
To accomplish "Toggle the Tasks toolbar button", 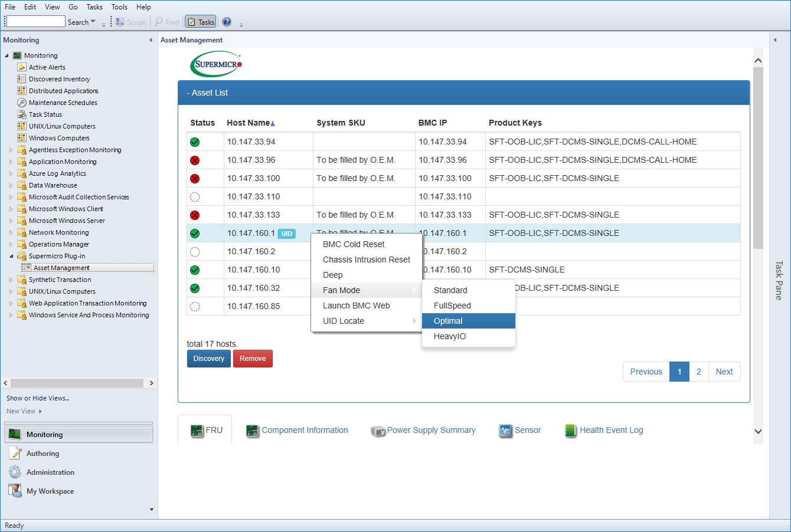I will [x=201, y=22].
